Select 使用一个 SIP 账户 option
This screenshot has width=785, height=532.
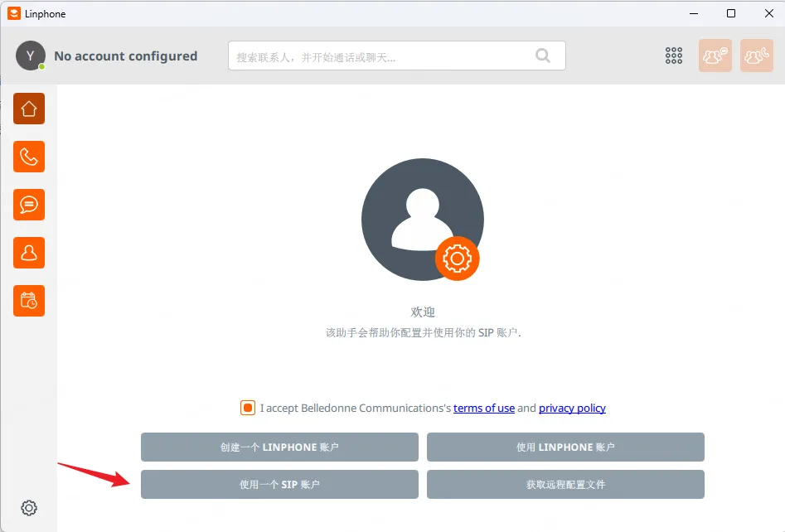click(x=279, y=484)
